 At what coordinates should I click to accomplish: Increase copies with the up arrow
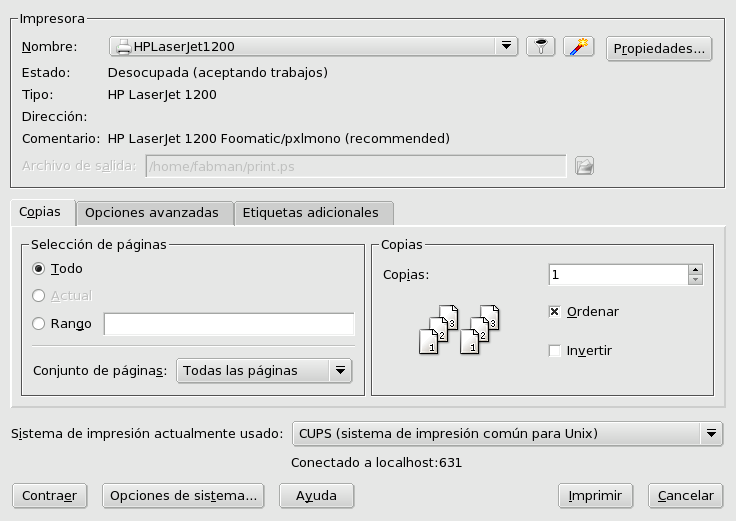(x=695, y=269)
